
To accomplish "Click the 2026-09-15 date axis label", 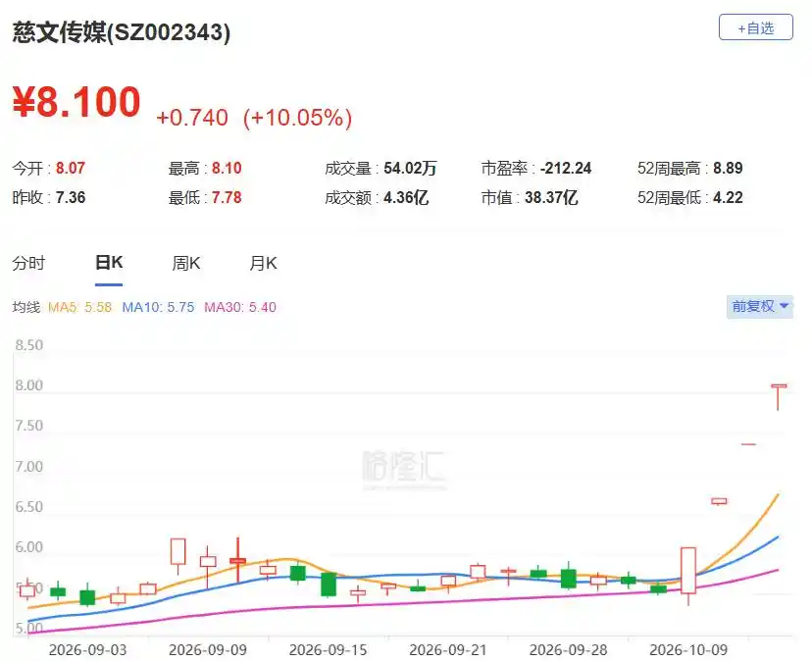I will click(x=328, y=650).
